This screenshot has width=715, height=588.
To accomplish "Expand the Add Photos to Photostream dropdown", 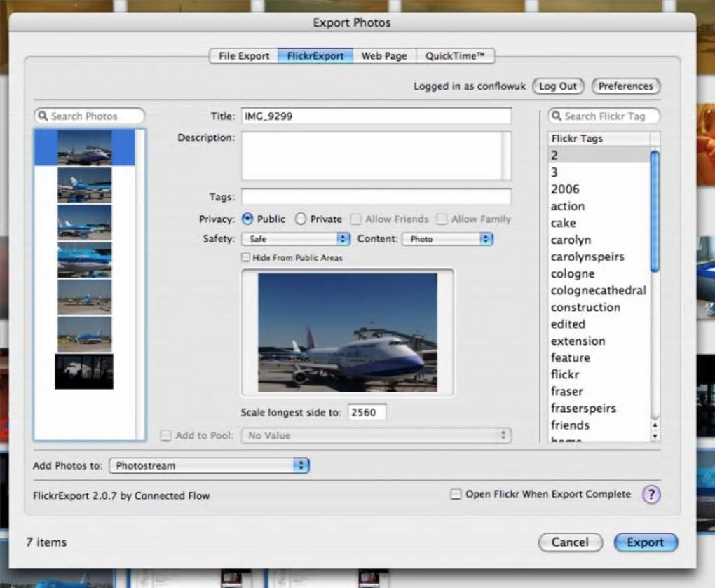I will pos(209,465).
